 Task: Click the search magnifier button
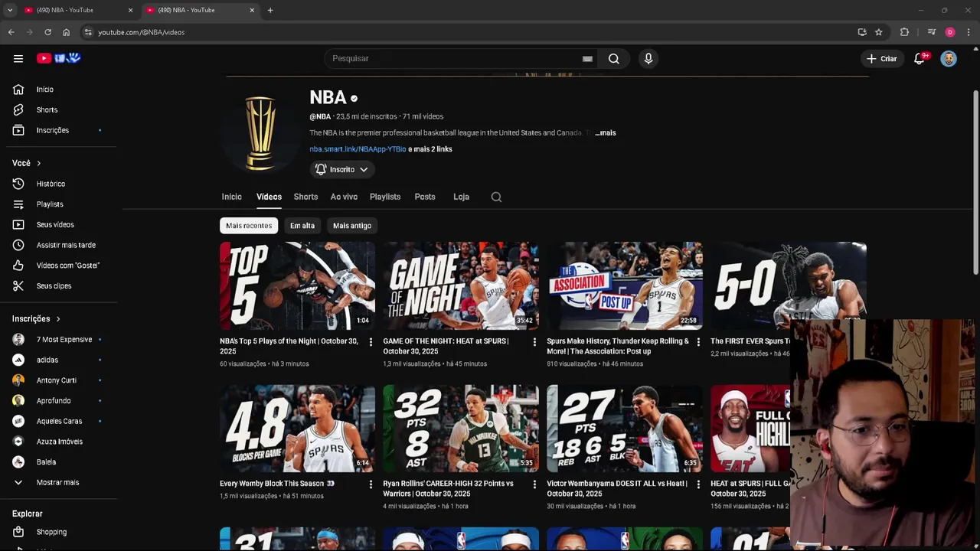(614, 58)
